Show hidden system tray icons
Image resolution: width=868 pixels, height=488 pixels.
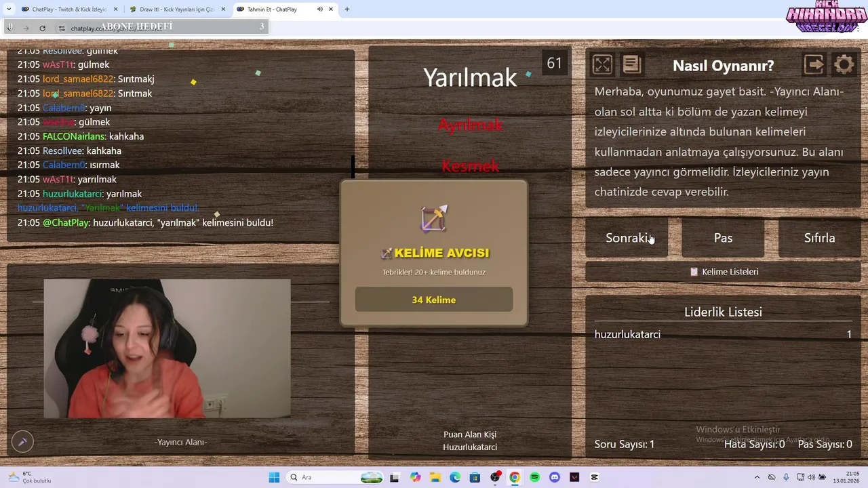pos(757,477)
